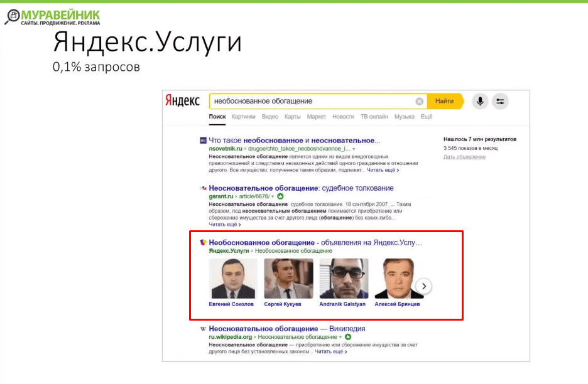Switch to Картинки tab
Image resolution: width=588 pixels, height=384 pixels.
click(243, 117)
